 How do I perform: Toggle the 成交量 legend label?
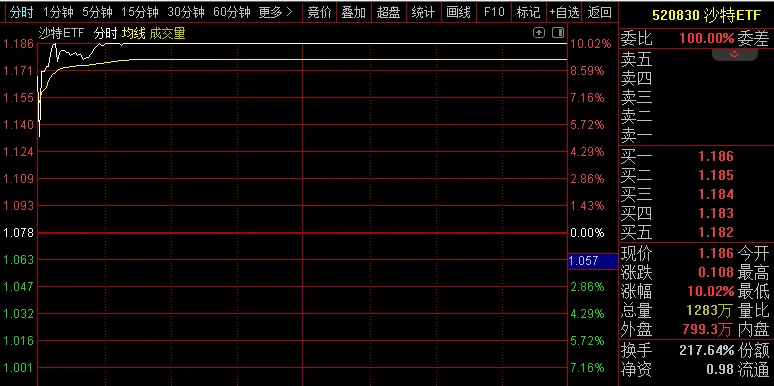[167, 34]
